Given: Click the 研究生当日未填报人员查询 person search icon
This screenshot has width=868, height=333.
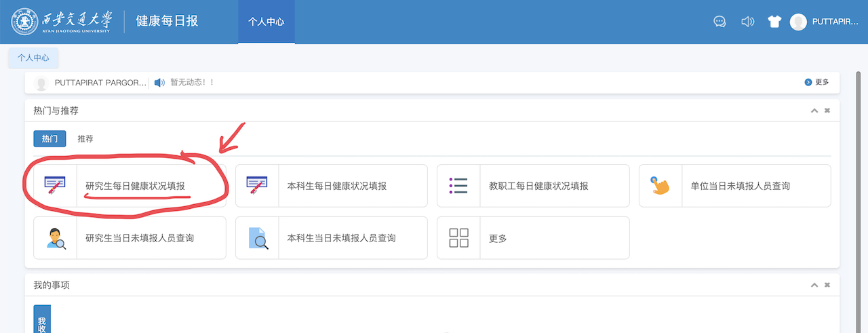Looking at the screenshot, I should point(56,238).
